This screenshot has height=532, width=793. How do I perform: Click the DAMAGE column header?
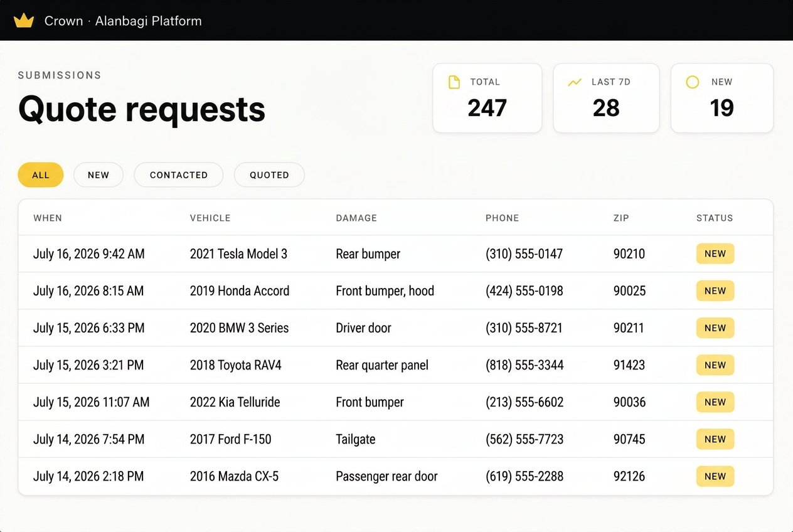tap(356, 218)
